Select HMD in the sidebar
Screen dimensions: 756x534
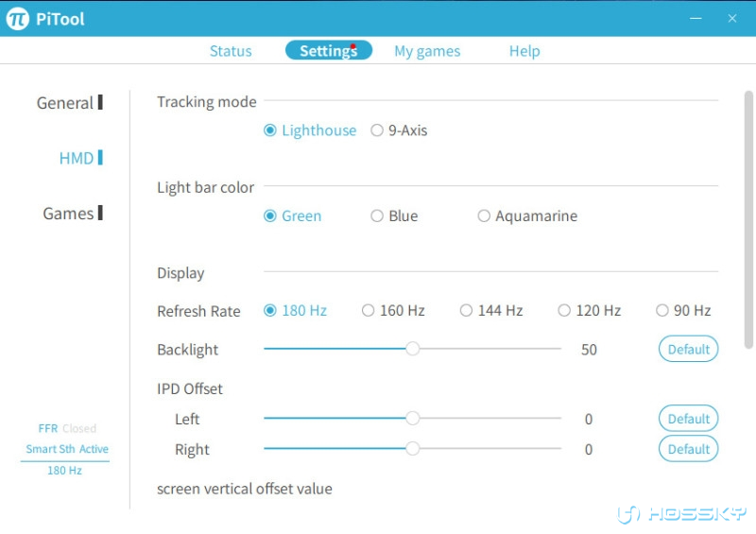(x=81, y=158)
